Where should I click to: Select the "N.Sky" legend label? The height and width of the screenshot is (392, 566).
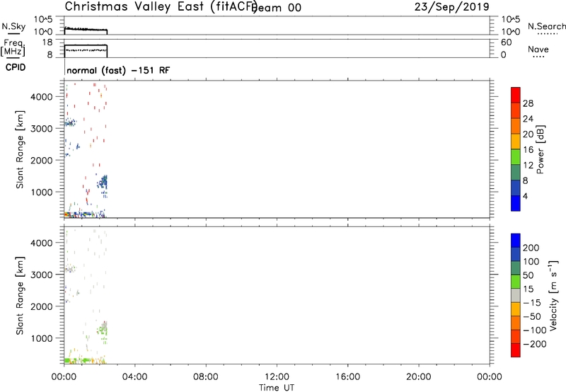click(13, 26)
